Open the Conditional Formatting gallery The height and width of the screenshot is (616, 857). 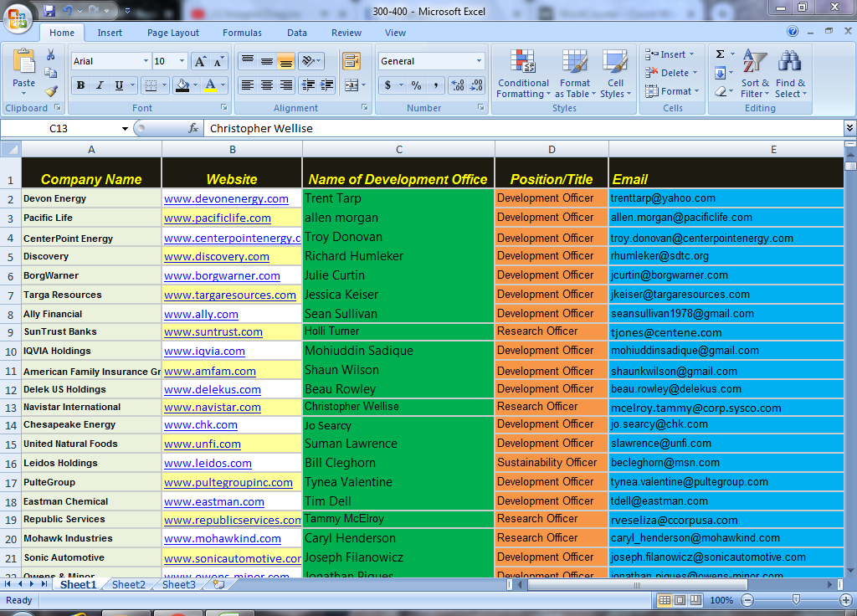(x=523, y=74)
